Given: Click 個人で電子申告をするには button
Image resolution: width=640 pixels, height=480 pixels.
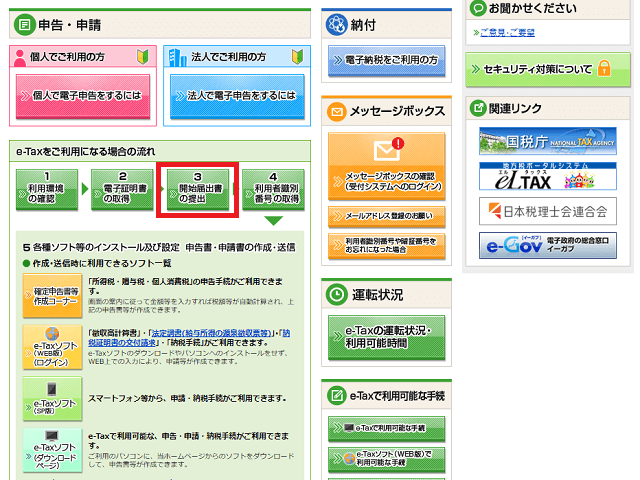Looking at the screenshot, I should [83, 96].
